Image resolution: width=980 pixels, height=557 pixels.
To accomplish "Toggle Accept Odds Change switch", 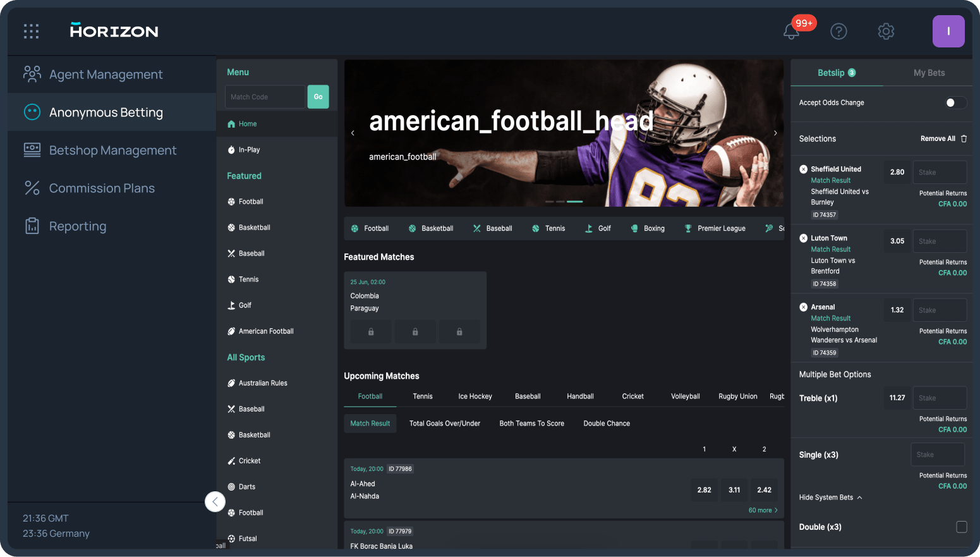I will (955, 102).
